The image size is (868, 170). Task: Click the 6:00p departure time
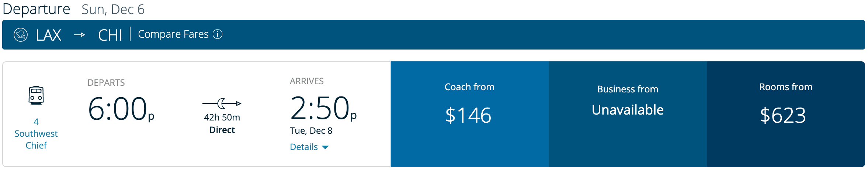coord(121,109)
